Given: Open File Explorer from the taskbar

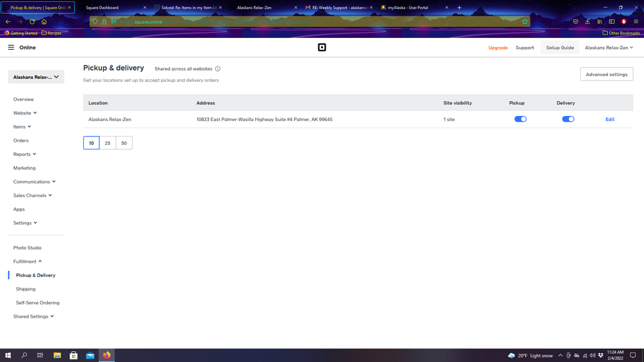Looking at the screenshot, I should tap(57, 355).
